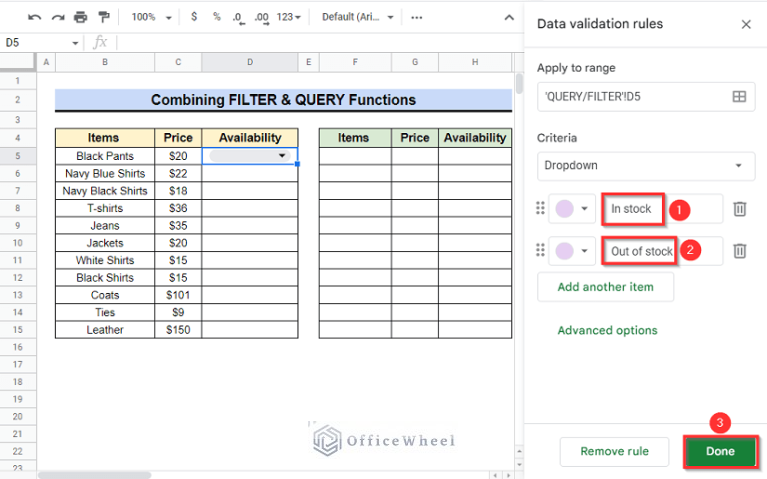
Task: Click the Black Shirts cell
Action: [105, 278]
